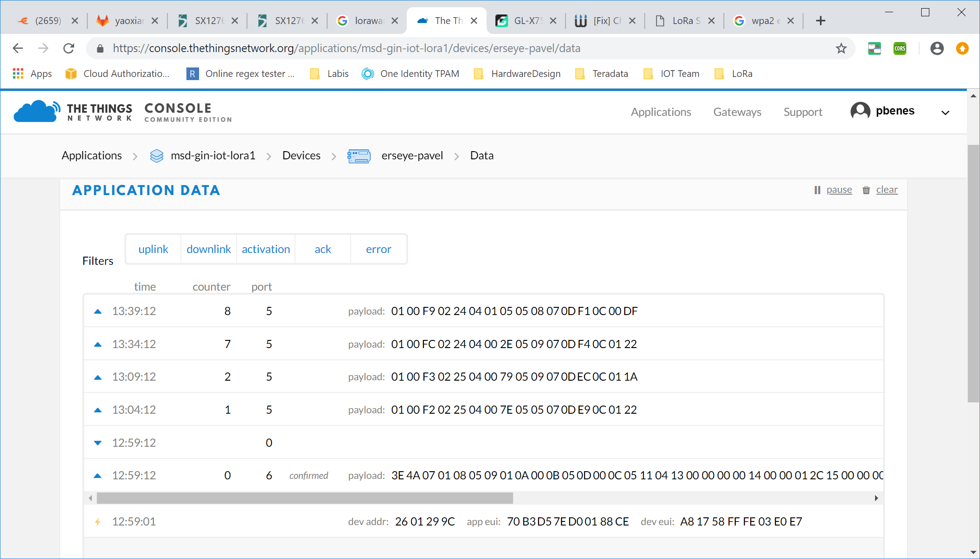Viewport: 980px width, 559px height.
Task: Open the LoRa bookmark folder
Action: tap(733, 74)
